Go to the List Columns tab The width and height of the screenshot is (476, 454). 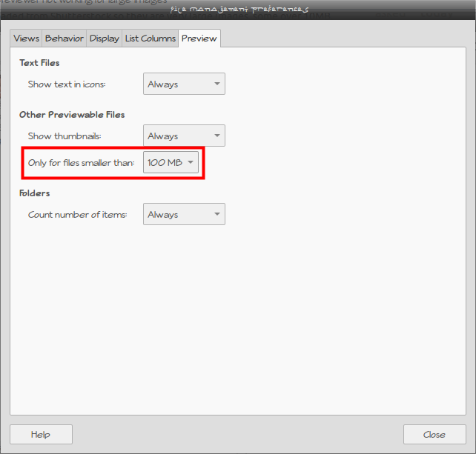[150, 39]
